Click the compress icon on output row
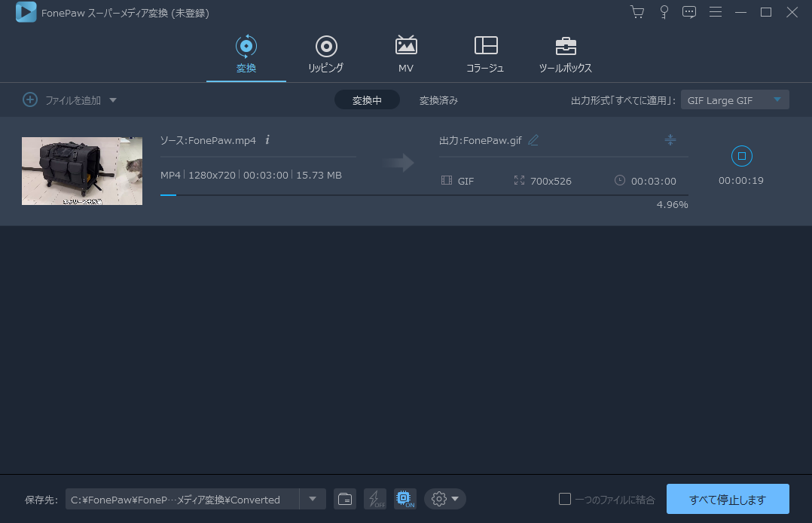Viewport: 812px width, 523px height. coord(670,139)
